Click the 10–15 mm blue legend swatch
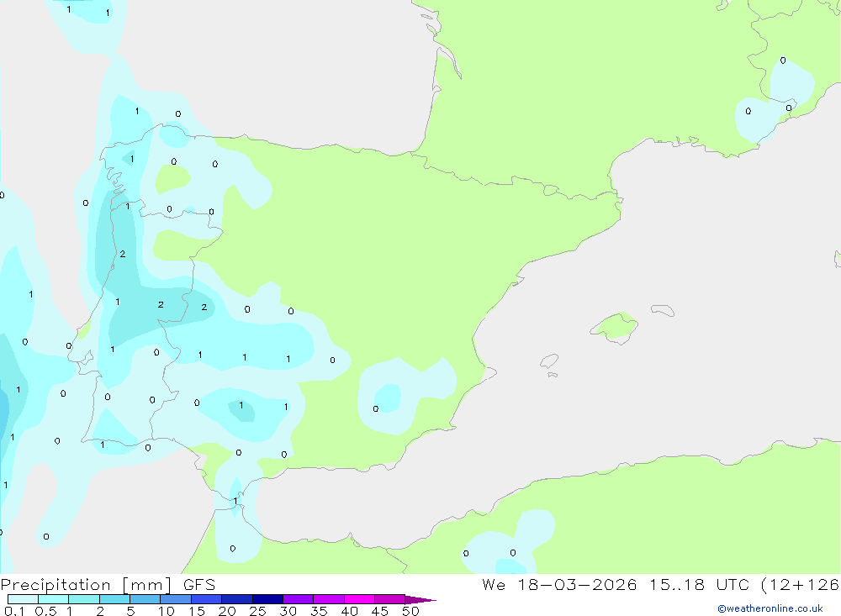 coord(176,599)
